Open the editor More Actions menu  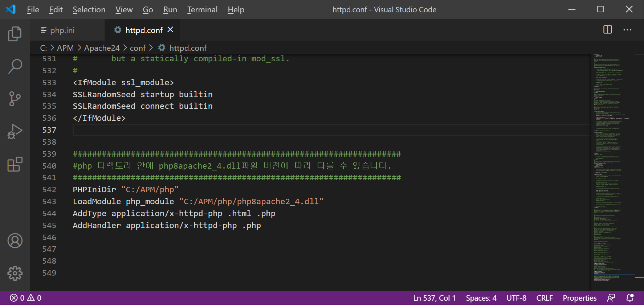pyautogui.click(x=627, y=30)
